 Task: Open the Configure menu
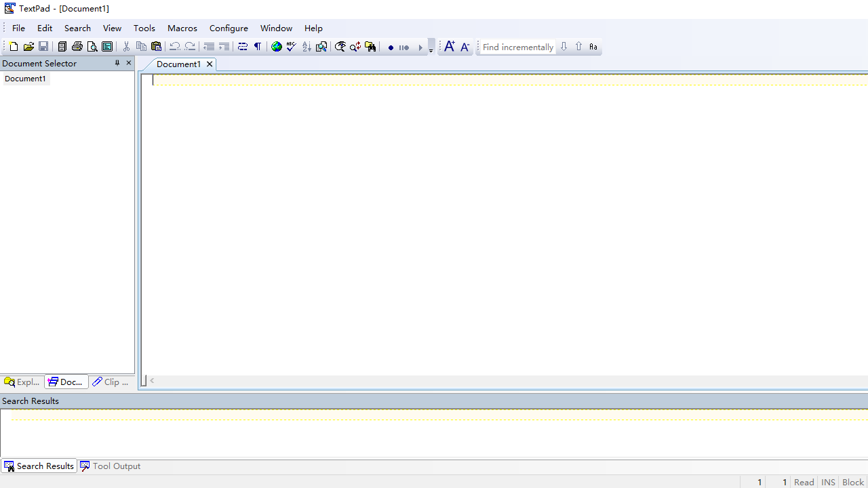[229, 28]
